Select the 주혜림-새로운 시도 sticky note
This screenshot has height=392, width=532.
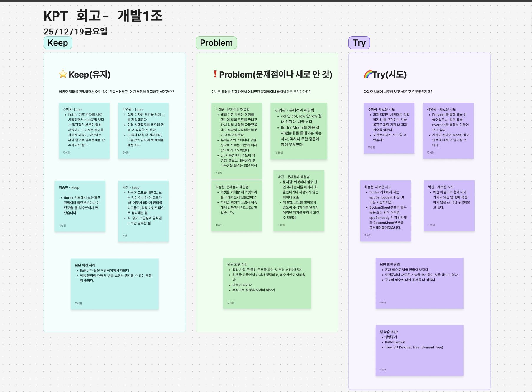coord(389,128)
